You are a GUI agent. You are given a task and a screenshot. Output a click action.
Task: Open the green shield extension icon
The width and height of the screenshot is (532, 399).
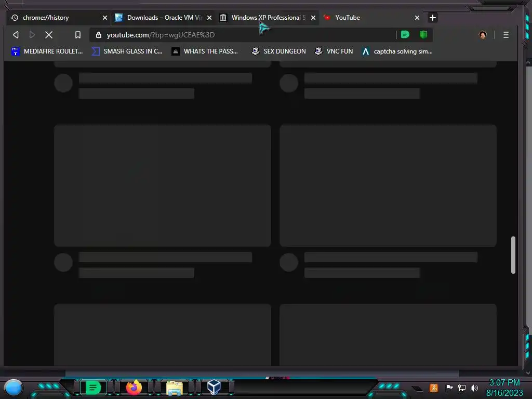(423, 34)
